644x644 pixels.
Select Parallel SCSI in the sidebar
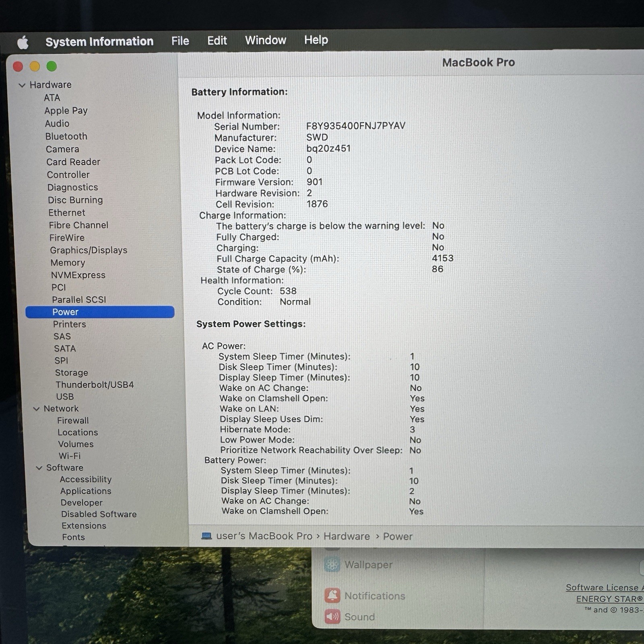pyautogui.click(x=79, y=300)
